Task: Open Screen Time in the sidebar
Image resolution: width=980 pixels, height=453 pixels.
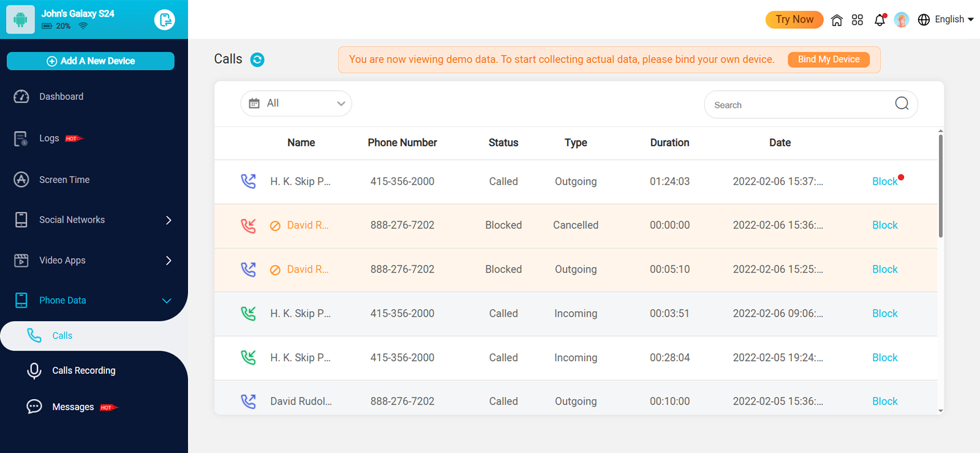Action: tap(64, 180)
